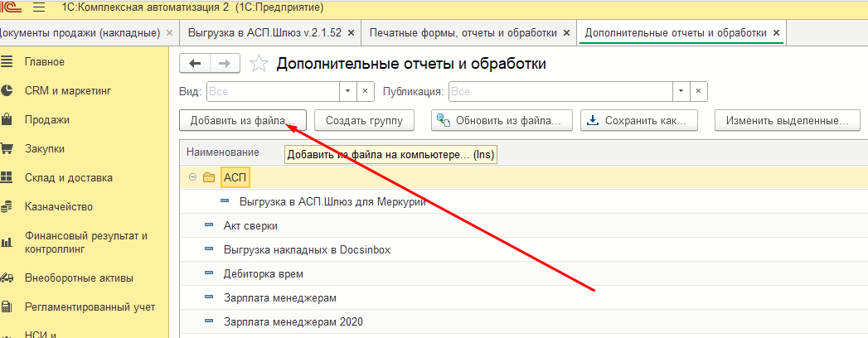Click the Казначейство coins icon

coord(6,207)
